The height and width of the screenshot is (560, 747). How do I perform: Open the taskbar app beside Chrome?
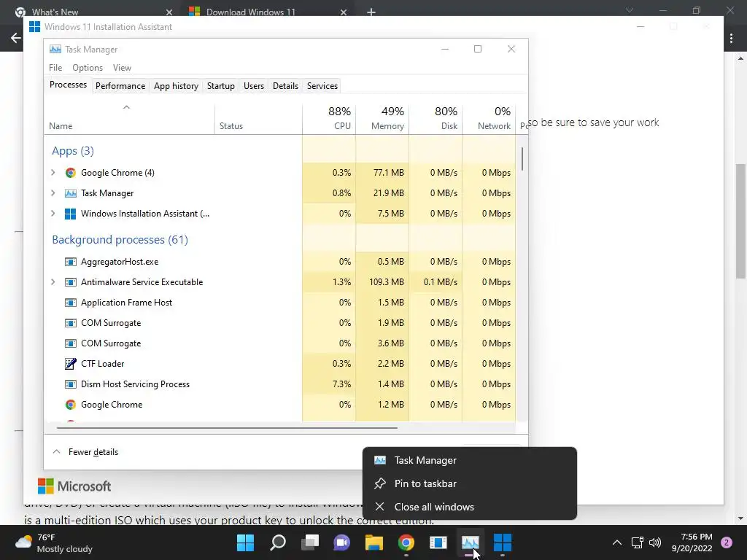click(x=438, y=542)
